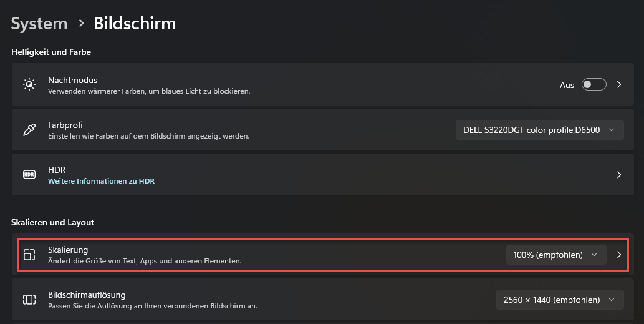Go back to System in the breadcrumb

[x=39, y=24]
